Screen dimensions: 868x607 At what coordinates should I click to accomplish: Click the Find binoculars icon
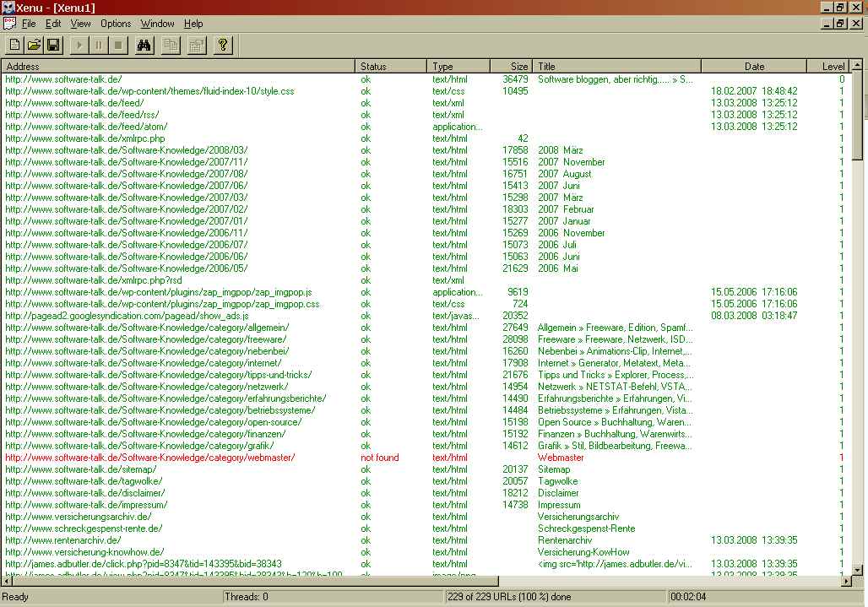(144, 46)
